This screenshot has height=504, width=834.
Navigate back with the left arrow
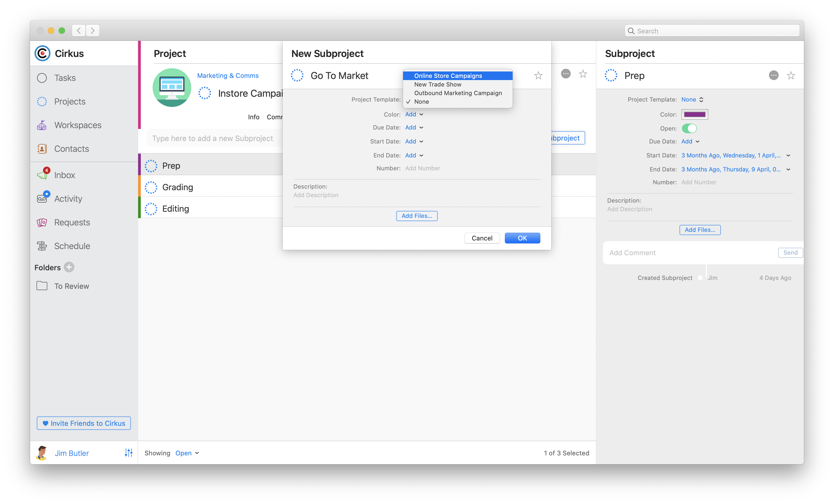78,31
